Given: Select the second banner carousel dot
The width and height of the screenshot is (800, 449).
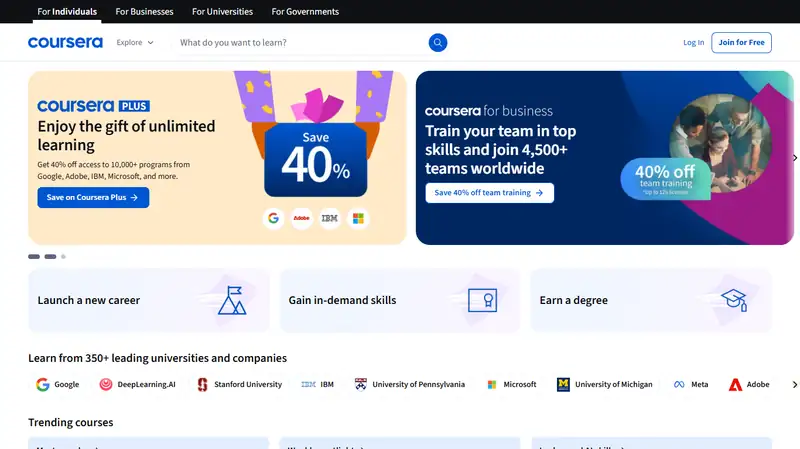Looking at the screenshot, I should coord(50,257).
